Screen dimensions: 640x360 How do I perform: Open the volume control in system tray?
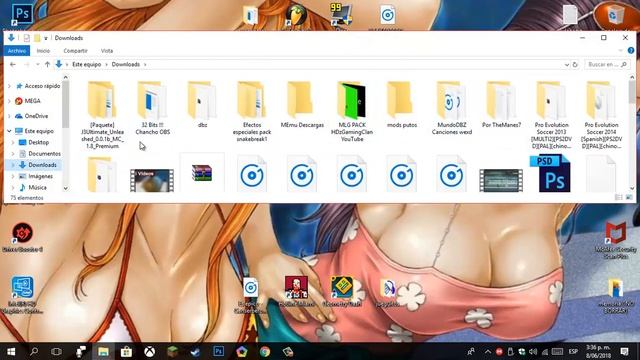click(533, 351)
